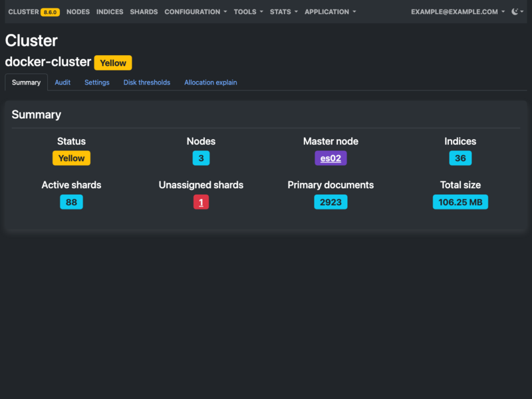Navigate to SHARDS in the top bar

[x=144, y=11]
